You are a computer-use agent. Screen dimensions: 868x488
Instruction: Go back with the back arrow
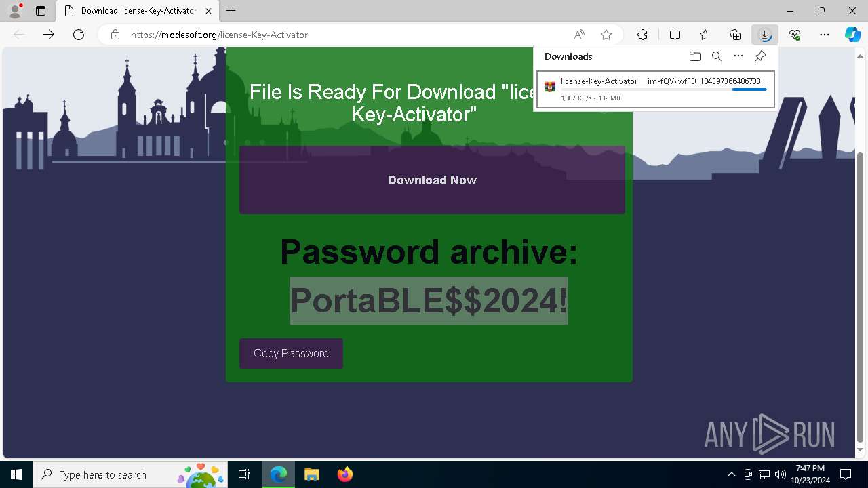19,35
